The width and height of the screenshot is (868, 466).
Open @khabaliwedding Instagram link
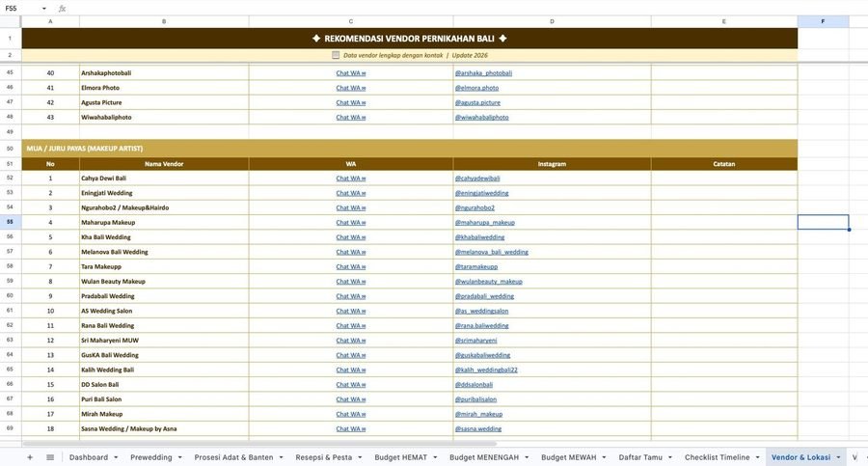479,237
